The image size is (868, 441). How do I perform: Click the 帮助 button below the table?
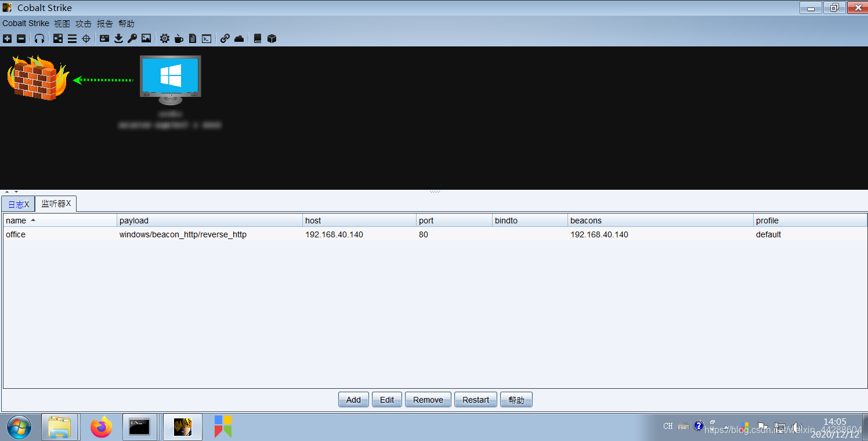click(x=516, y=400)
